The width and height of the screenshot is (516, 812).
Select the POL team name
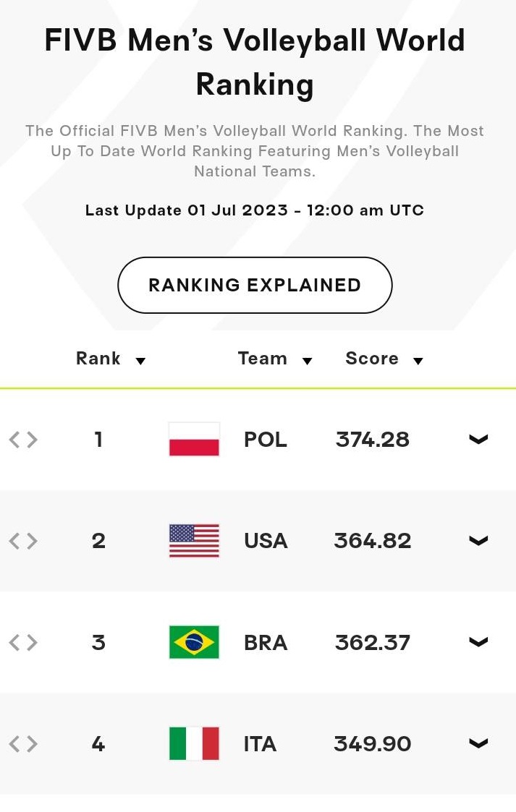(266, 440)
